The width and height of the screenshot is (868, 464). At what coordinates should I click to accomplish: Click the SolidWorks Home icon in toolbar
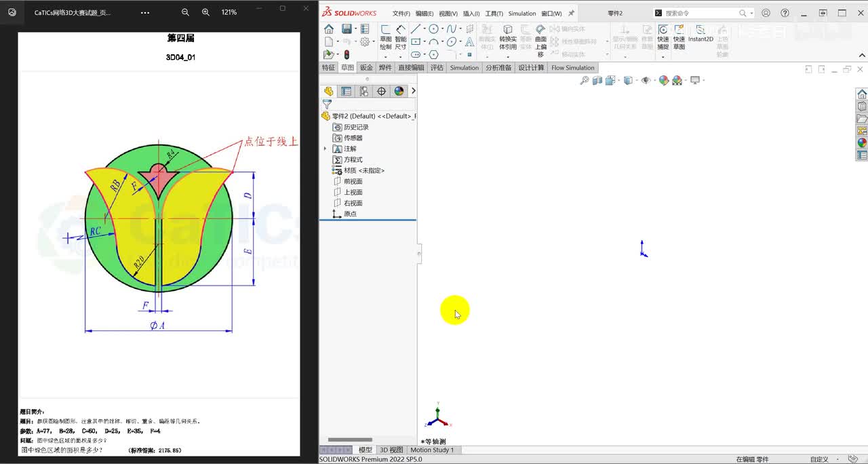coord(328,28)
